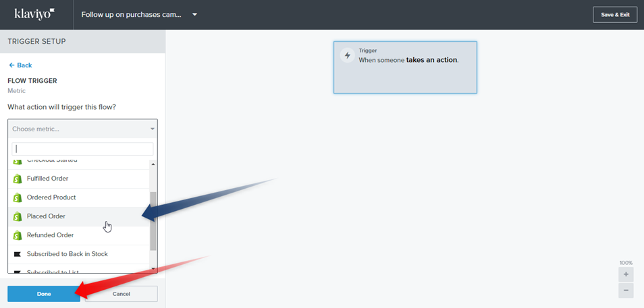
Task: Select the Trigger card on canvas
Action: pyautogui.click(x=405, y=67)
